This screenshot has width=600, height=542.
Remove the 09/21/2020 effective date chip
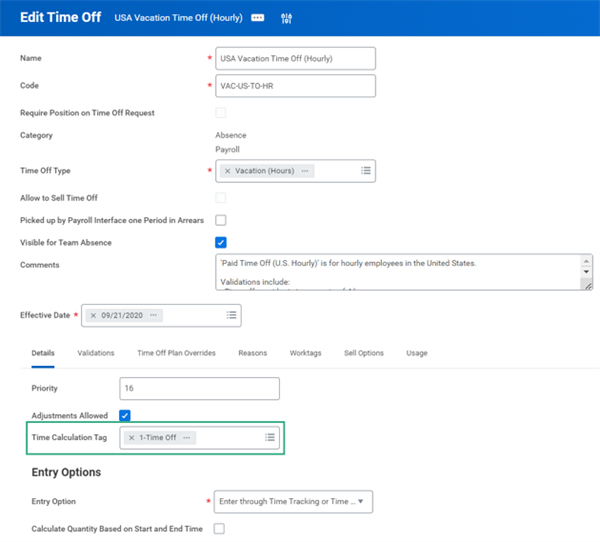(x=93, y=315)
